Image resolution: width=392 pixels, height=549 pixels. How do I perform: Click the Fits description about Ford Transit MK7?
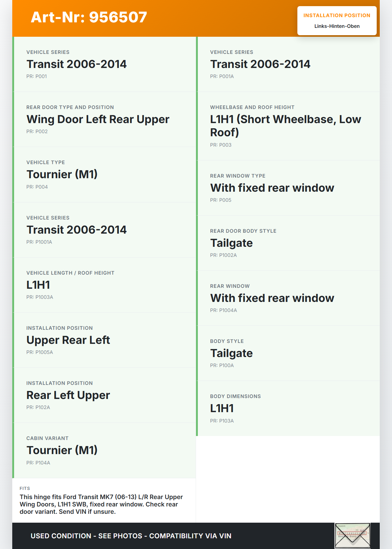[x=101, y=504]
